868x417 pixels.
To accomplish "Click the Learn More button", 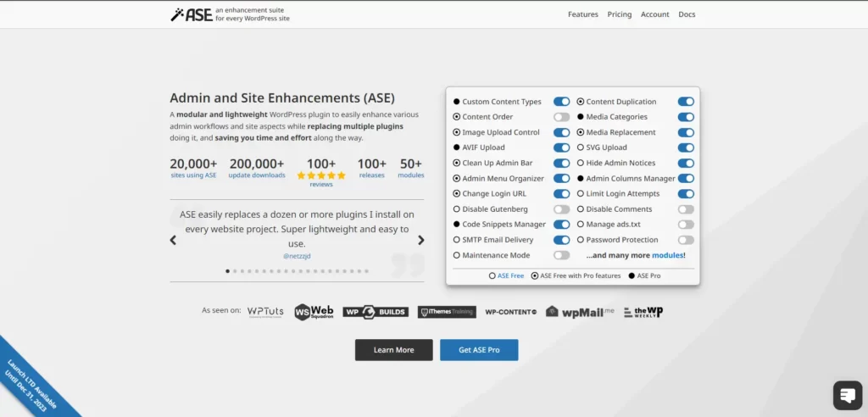I will click(393, 350).
